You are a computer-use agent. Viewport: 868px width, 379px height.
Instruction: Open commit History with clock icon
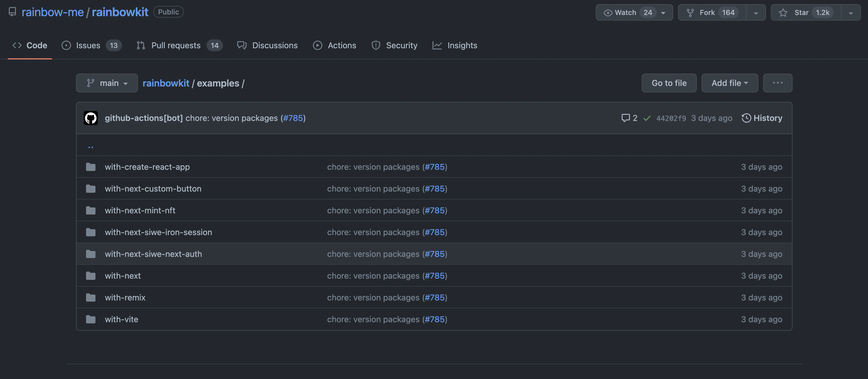(x=762, y=118)
